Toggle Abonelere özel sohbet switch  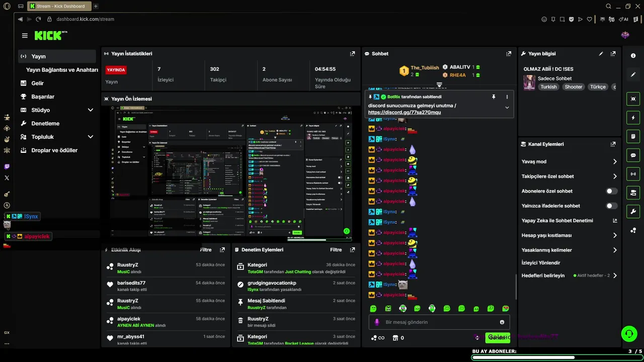611,191
